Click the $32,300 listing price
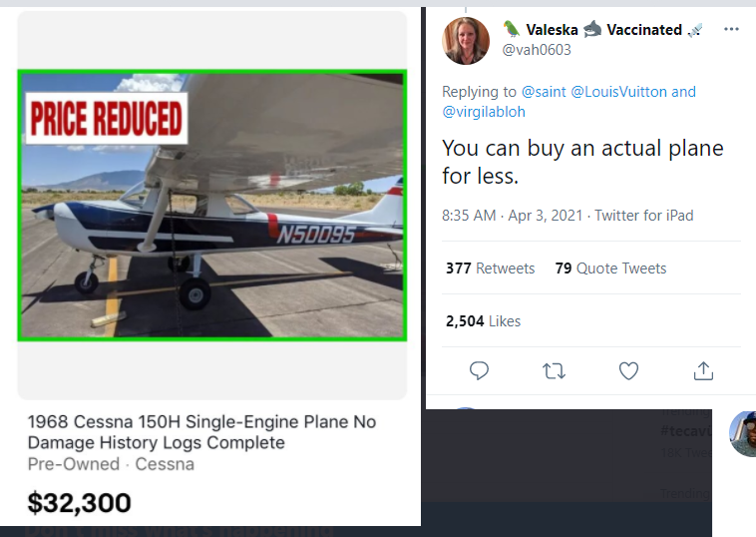The width and height of the screenshot is (756, 537). (80, 502)
